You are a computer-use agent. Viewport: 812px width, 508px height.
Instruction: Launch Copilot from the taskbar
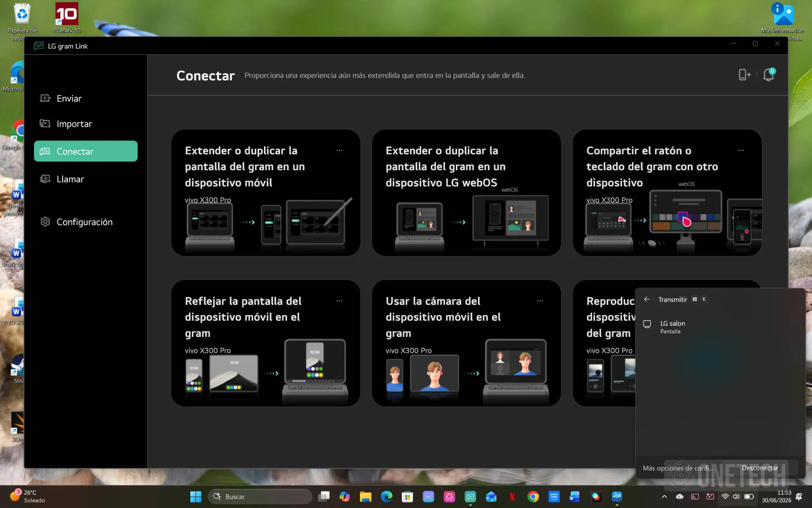point(345,497)
